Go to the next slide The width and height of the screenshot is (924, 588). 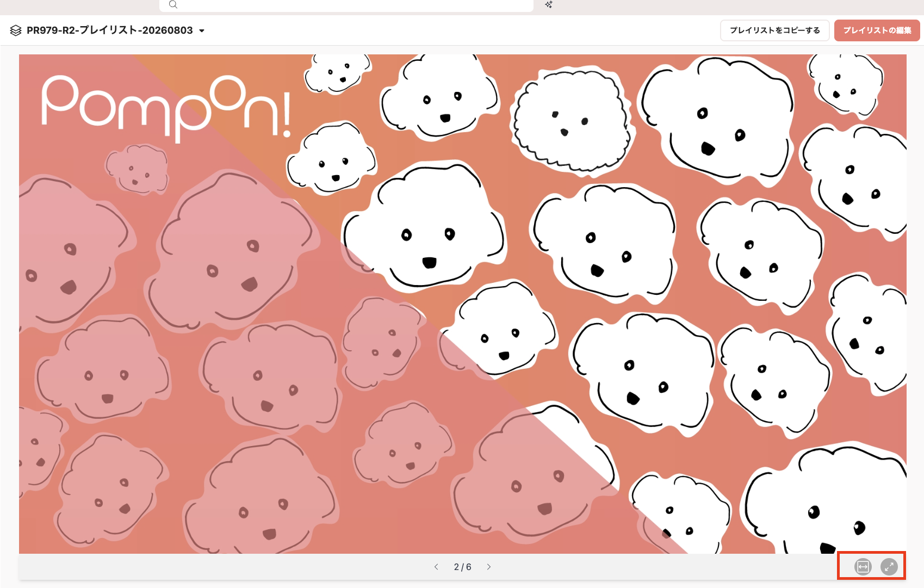pyautogui.click(x=489, y=567)
